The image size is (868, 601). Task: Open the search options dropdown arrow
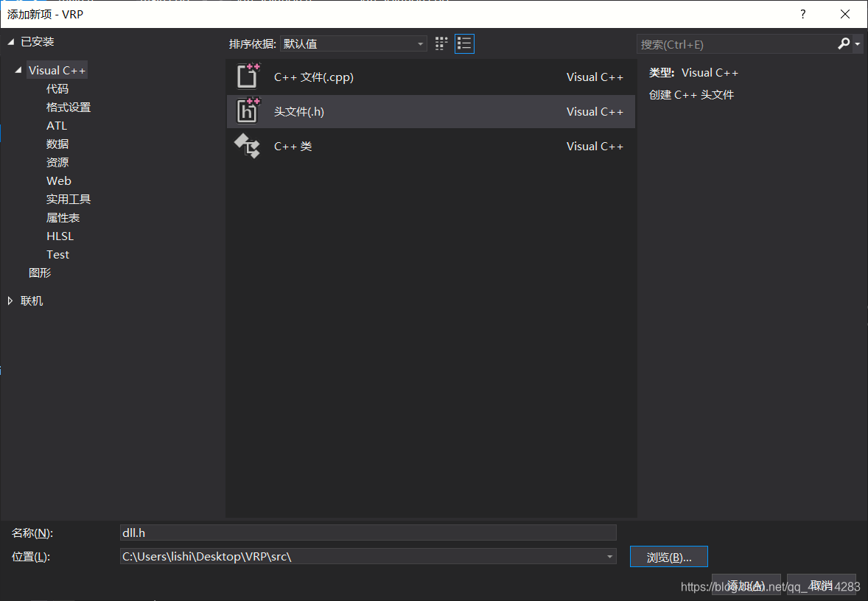[x=858, y=43]
